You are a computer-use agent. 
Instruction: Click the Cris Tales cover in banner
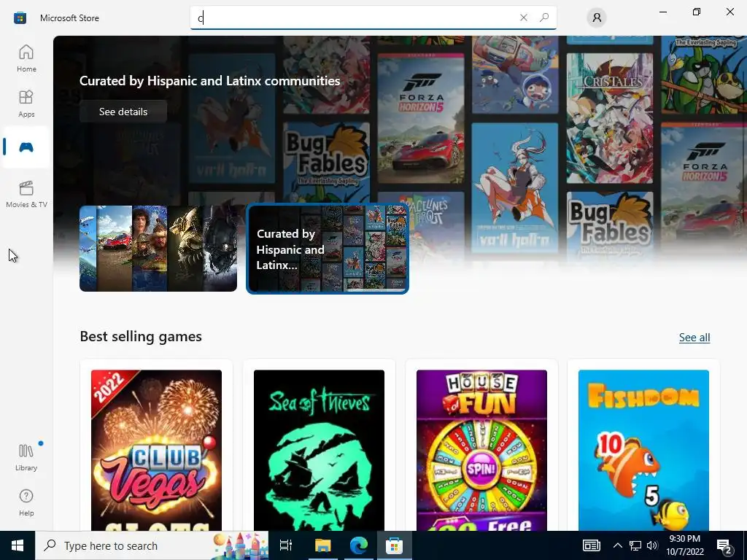coord(610,118)
